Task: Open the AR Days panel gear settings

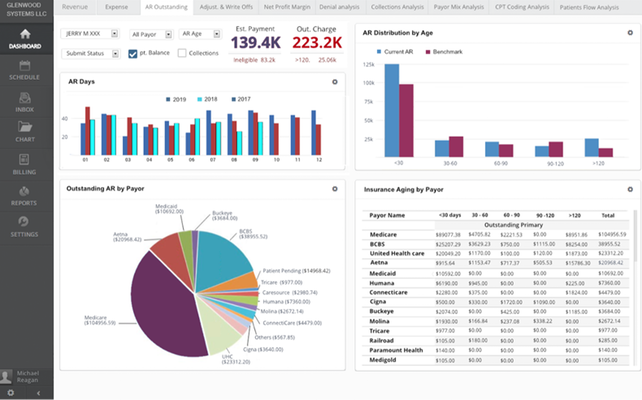Action: click(335, 81)
